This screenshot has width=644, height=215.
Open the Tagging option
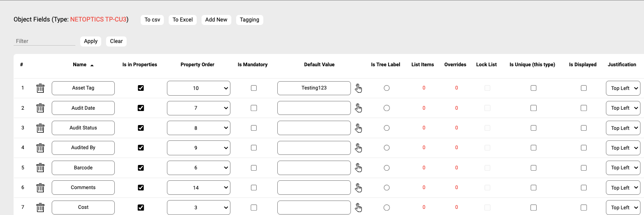pyautogui.click(x=249, y=20)
